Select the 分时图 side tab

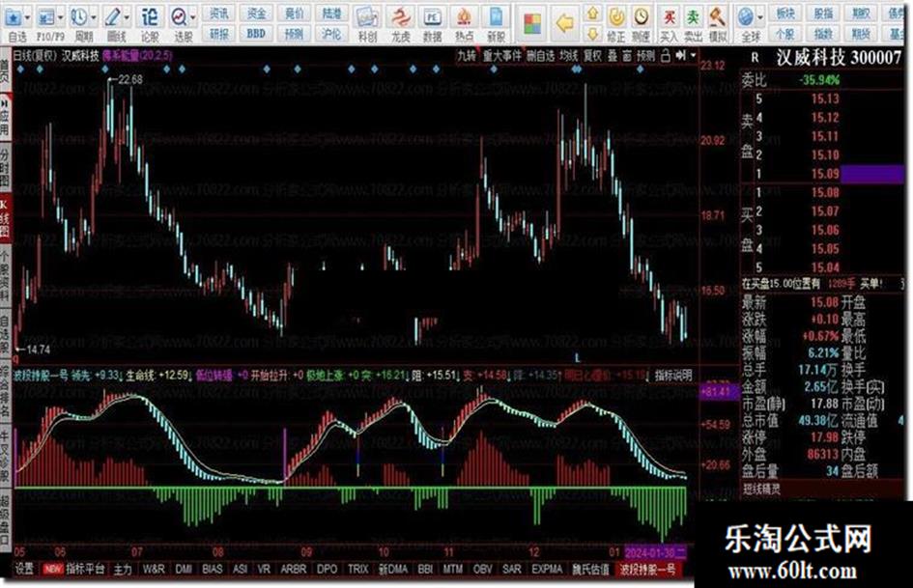[x=4, y=167]
